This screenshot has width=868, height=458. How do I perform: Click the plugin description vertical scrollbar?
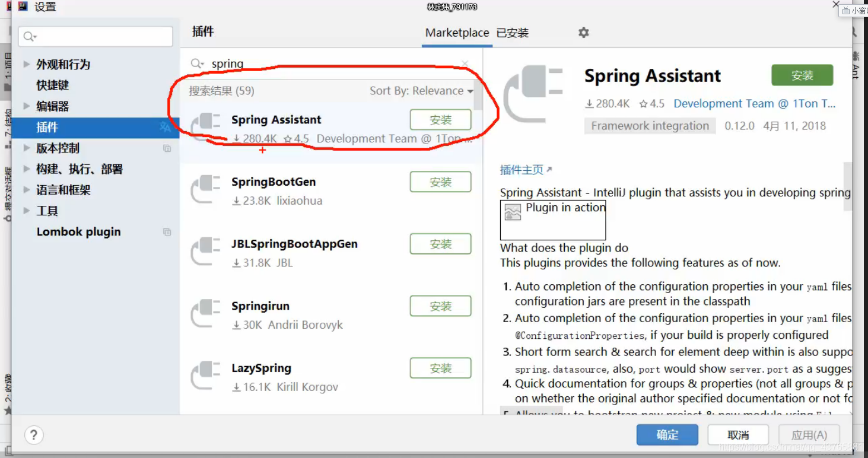tap(848, 186)
